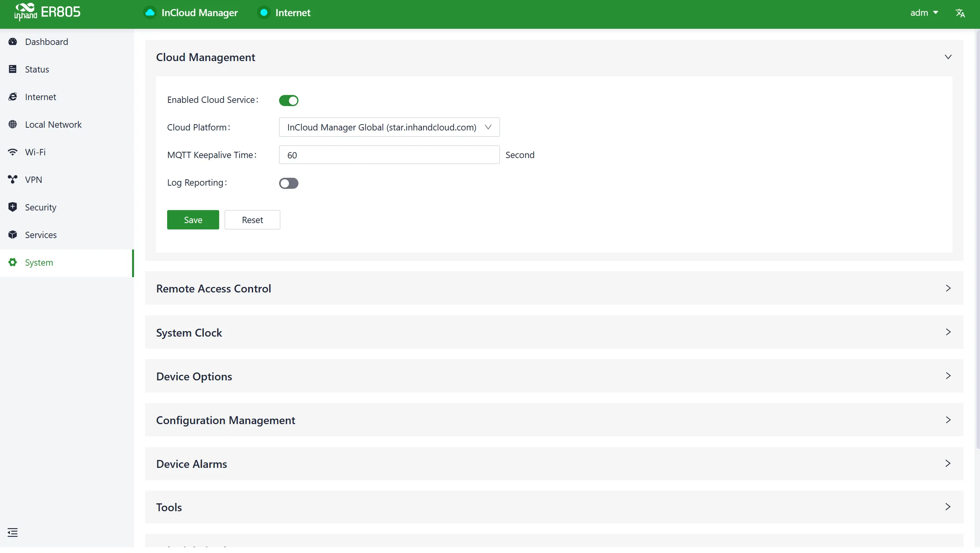Click the InCloud Manager cloud status icon

150,13
